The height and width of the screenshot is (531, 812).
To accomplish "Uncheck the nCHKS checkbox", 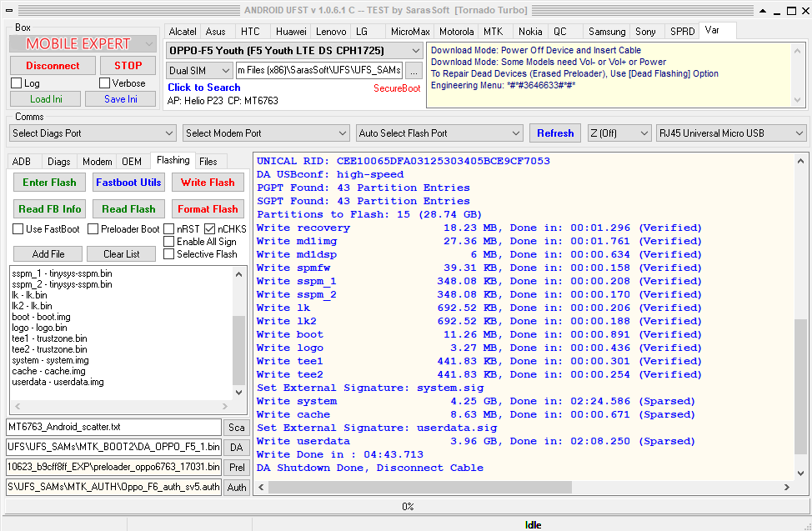I will coord(210,229).
